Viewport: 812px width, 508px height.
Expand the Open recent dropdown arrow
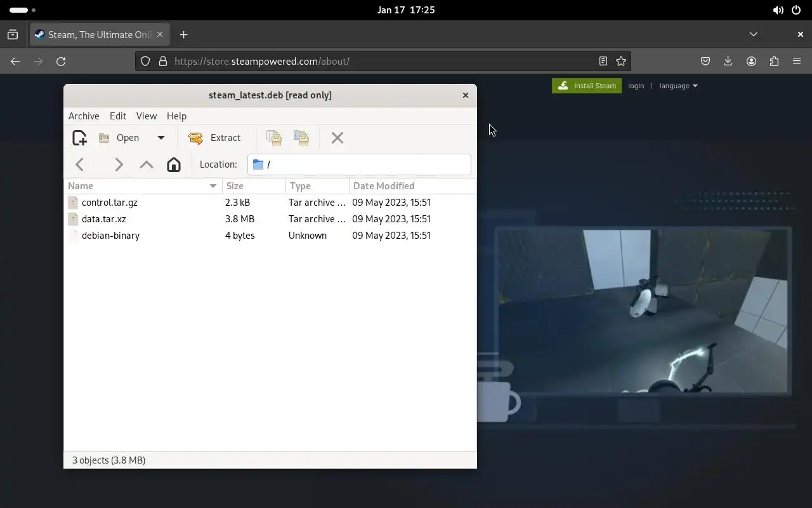161,138
